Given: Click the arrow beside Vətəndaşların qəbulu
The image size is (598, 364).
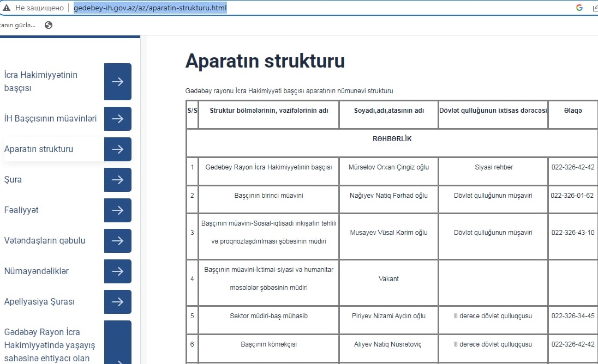Looking at the screenshot, I should (118, 241).
